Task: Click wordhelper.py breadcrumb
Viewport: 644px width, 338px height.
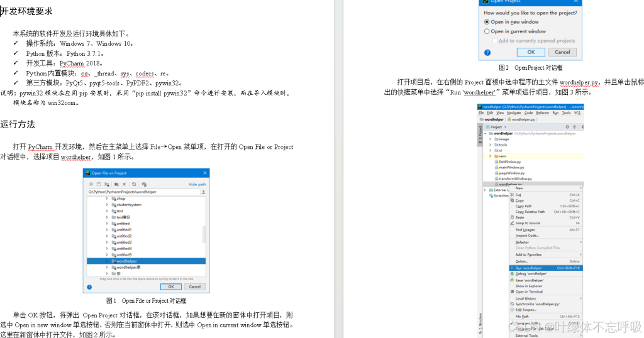Action: tap(521, 119)
